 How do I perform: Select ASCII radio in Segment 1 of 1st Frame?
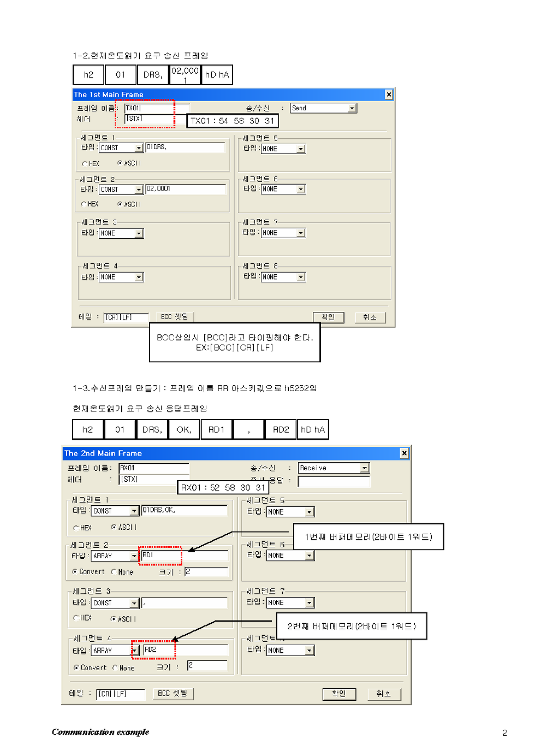pyautogui.click(x=120, y=163)
